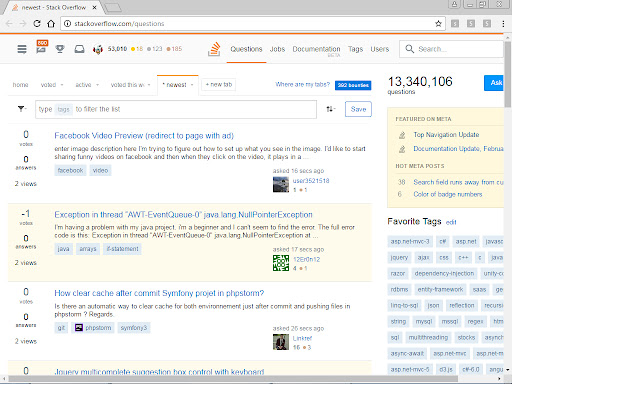Select the phpstorm question tag
The width and height of the screenshot is (640, 400).
pyautogui.click(x=93, y=328)
